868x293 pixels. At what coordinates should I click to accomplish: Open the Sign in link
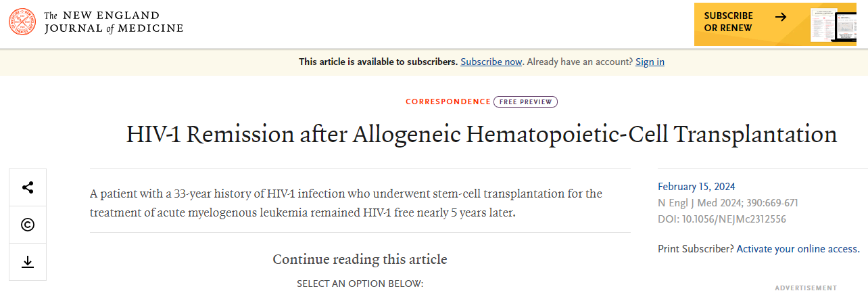tap(650, 62)
